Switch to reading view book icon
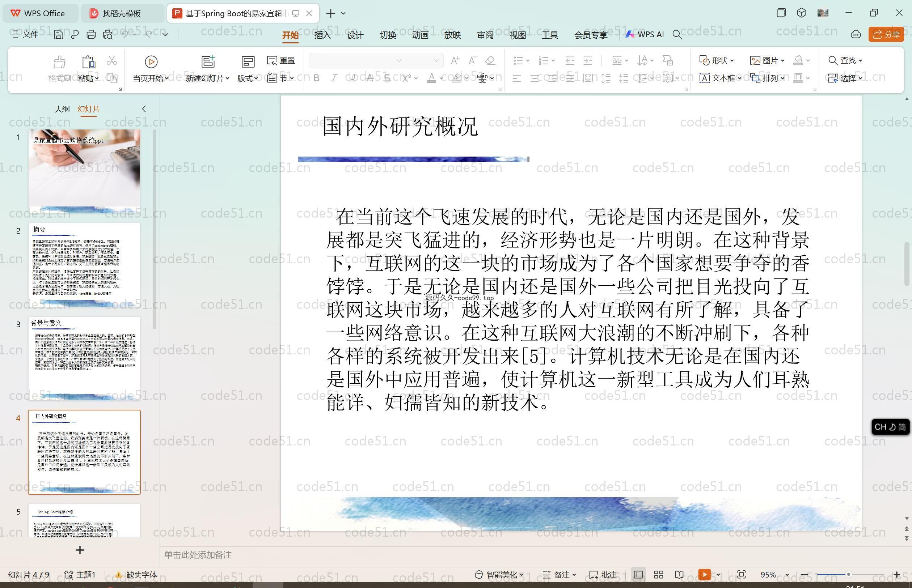 (x=679, y=575)
